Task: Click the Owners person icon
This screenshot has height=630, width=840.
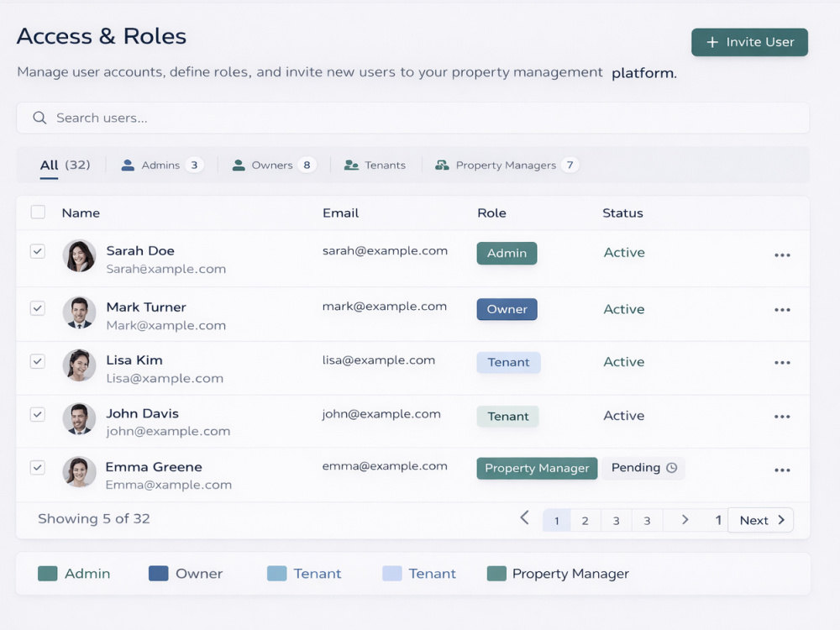Action: point(239,165)
